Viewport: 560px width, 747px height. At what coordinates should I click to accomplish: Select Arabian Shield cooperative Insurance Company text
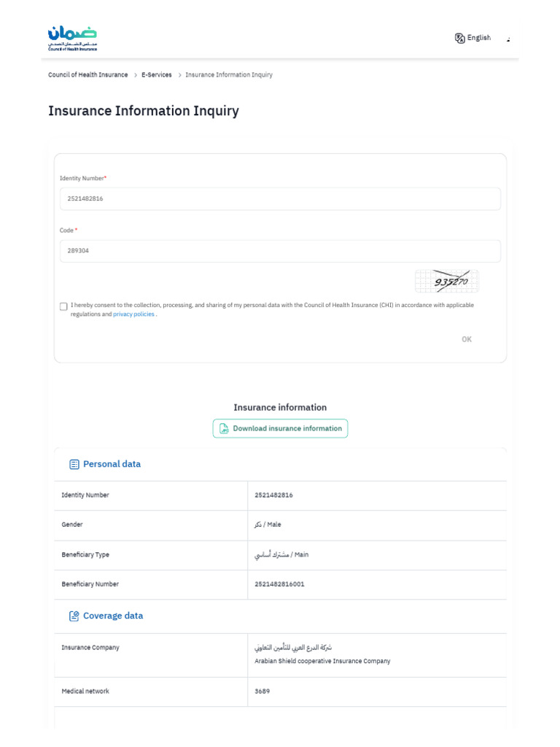coord(322,661)
